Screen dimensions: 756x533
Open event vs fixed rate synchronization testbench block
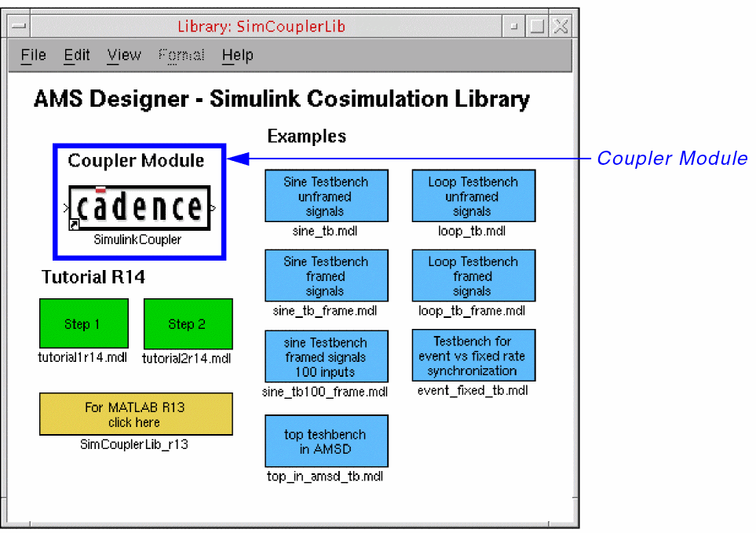point(473,355)
